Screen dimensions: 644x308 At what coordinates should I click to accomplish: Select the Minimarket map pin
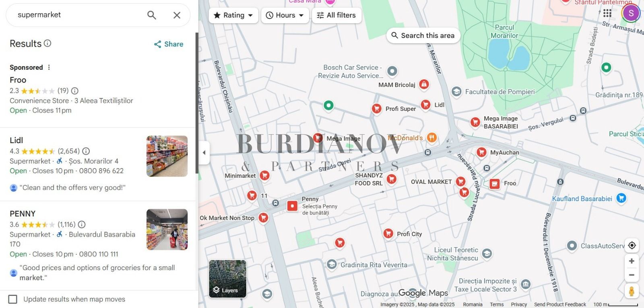pos(264,175)
